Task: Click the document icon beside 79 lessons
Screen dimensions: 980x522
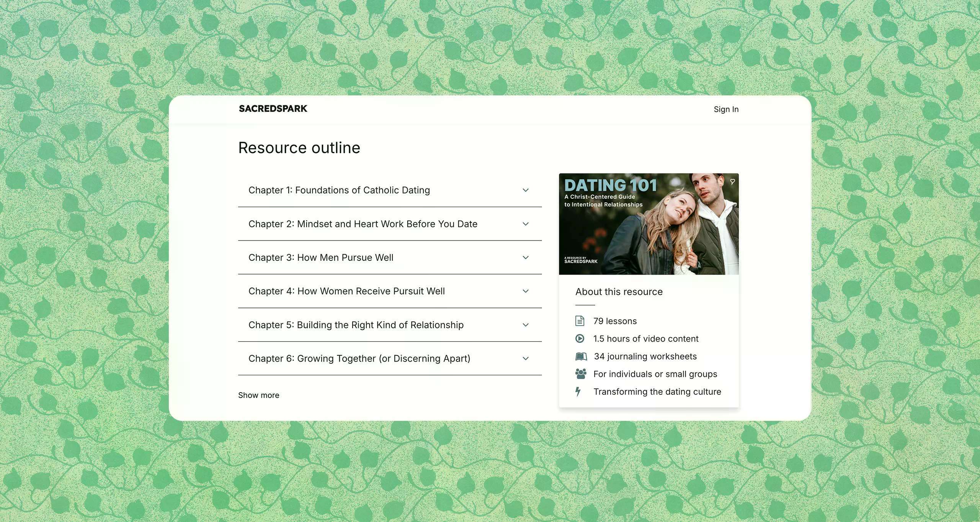Action: [580, 321]
